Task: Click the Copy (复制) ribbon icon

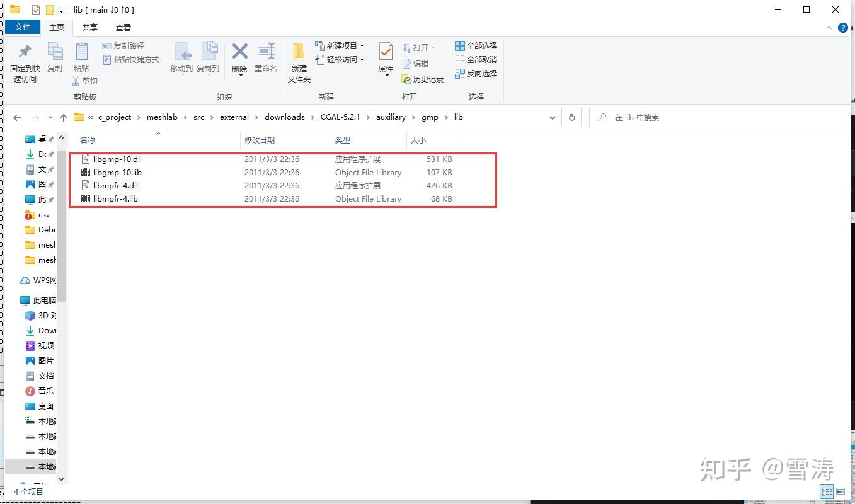Action: [55, 52]
